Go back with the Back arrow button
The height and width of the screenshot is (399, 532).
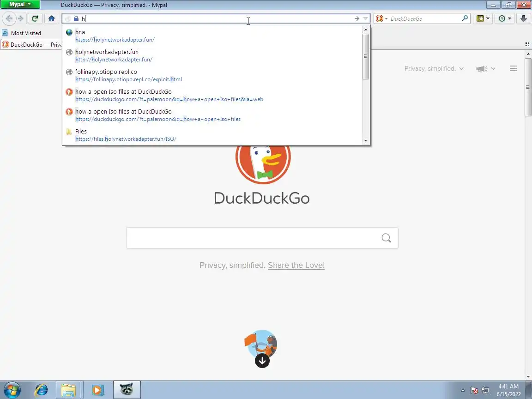pos(9,18)
